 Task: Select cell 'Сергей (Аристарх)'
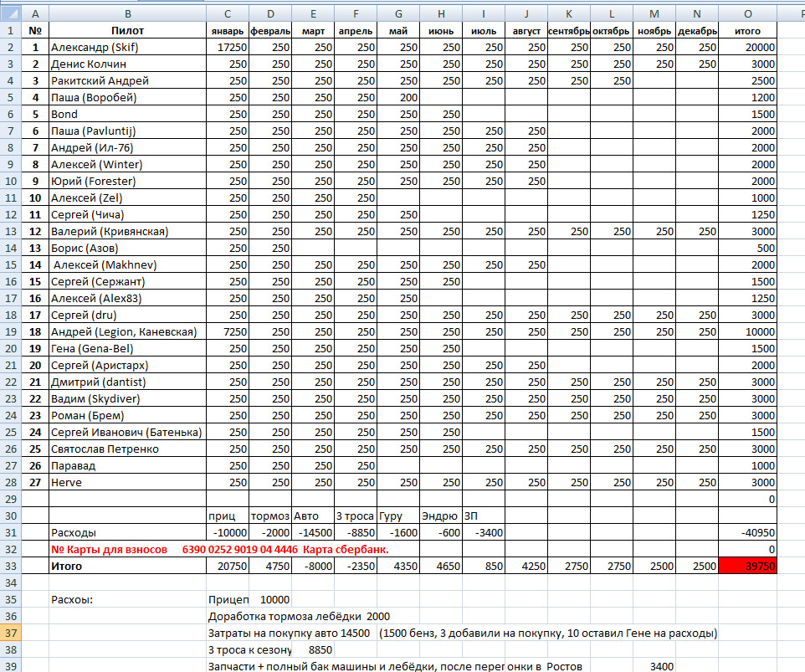pos(127,365)
